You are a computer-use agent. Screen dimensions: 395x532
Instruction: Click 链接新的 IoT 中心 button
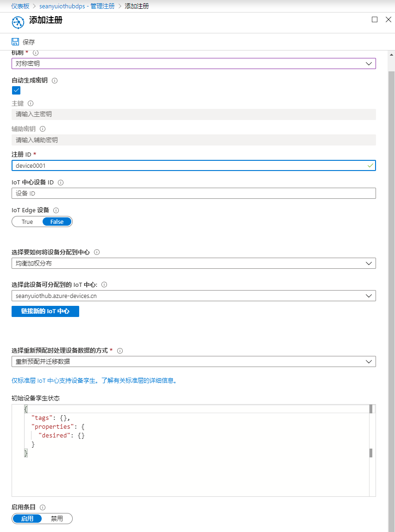point(45,311)
